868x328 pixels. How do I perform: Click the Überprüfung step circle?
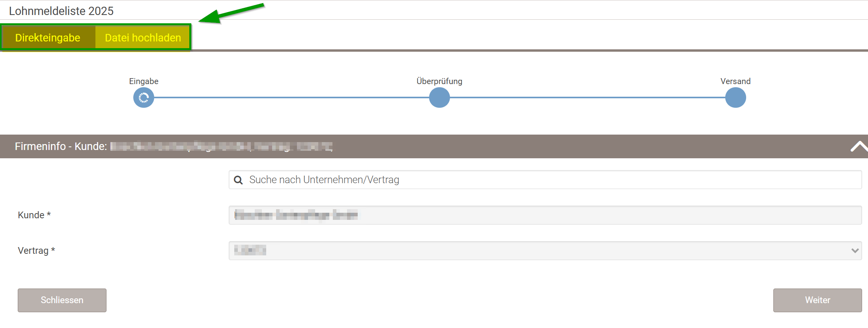[x=439, y=97]
